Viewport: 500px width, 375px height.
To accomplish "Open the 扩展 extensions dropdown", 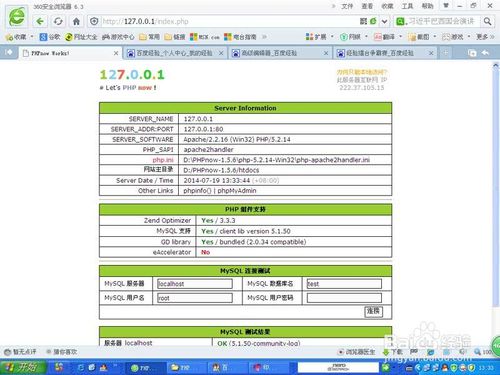I will point(319,37).
